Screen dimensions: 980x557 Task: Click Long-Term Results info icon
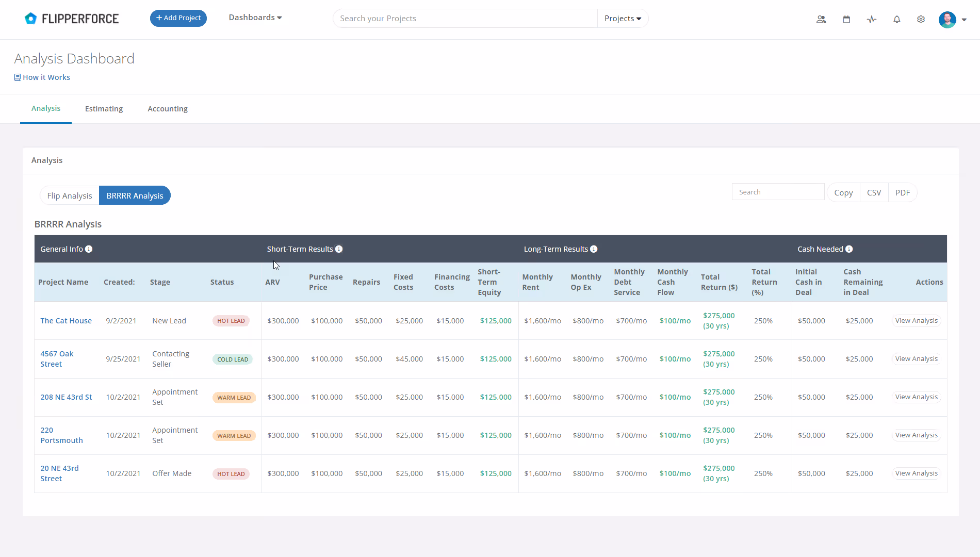594,249
